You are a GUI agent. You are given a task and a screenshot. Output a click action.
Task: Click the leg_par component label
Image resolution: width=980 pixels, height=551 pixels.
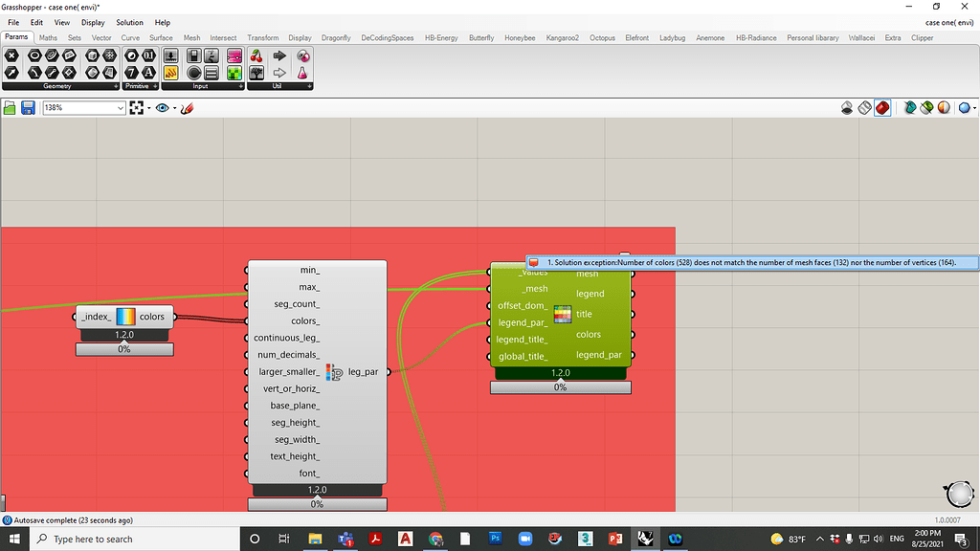point(361,371)
